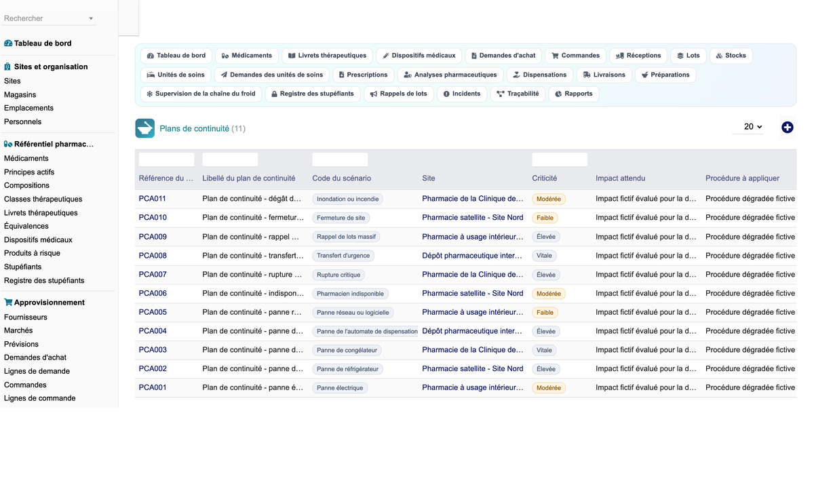This screenshot has width=814, height=504.
Task: Go to Principes actifs in sidebar
Action: (x=29, y=172)
